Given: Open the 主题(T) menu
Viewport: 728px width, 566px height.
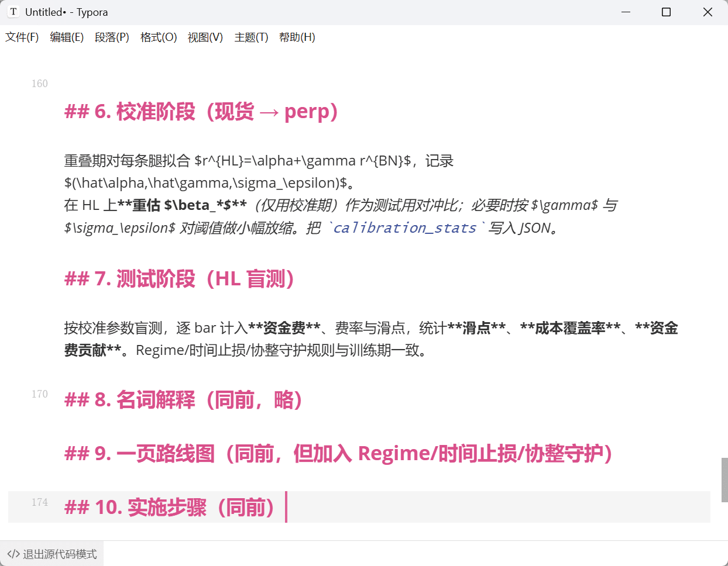Looking at the screenshot, I should click(251, 37).
